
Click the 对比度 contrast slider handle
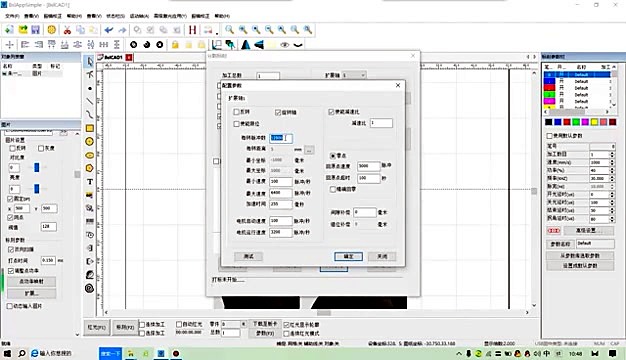pos(36,167)
